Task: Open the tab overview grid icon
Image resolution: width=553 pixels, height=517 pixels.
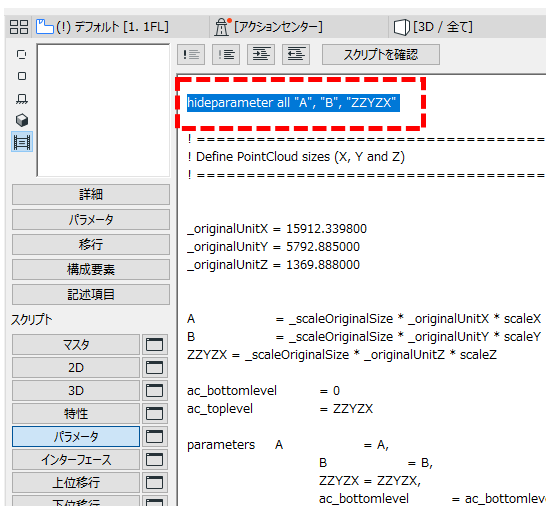Action: click(x=19, y=27)
